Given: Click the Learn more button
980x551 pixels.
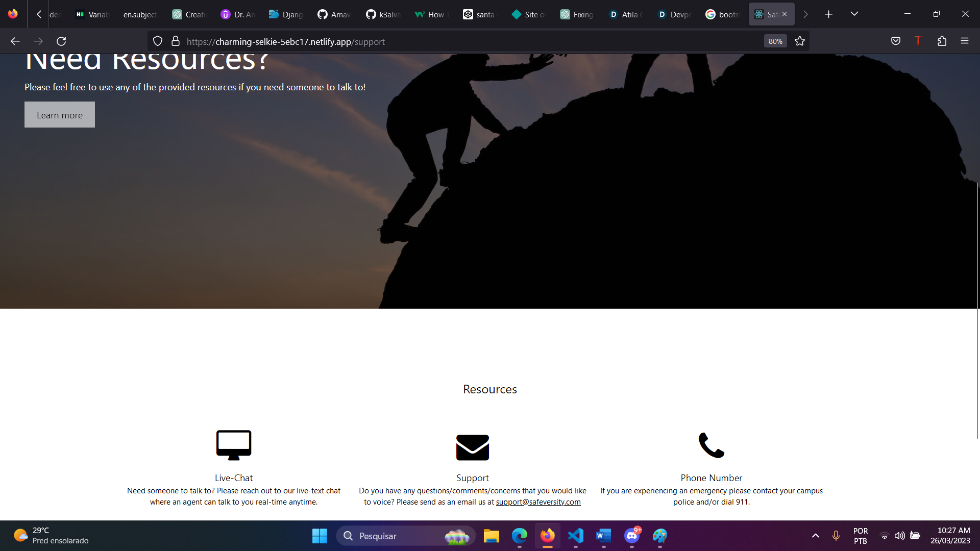Looking at the screenshot, I should point(60,115).
